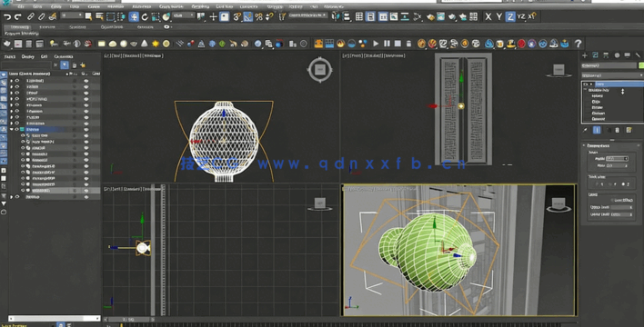Open the named selection sets dropdown
Image resolution: width=644 pixels, height=327 pixels.
pos(307,15)
